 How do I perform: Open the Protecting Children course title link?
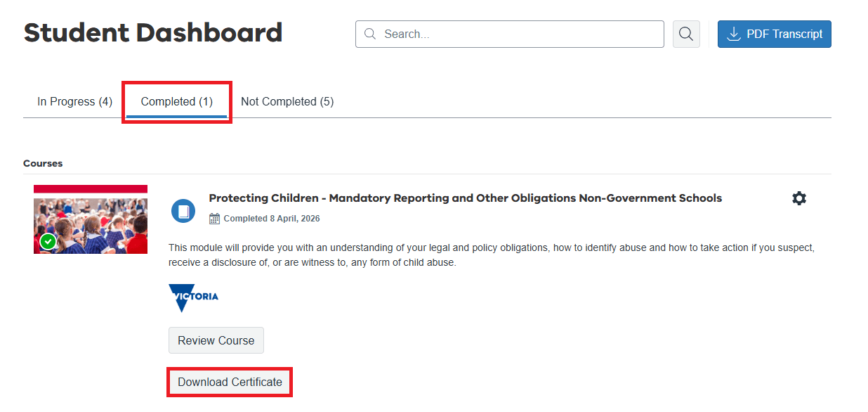tap(465, 198)
